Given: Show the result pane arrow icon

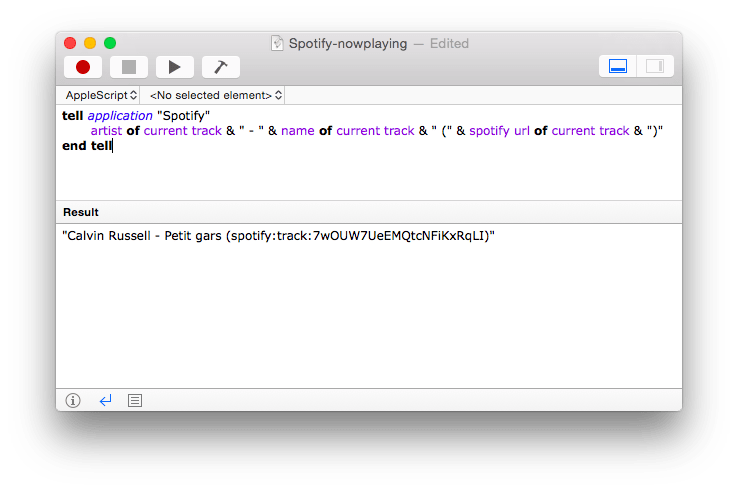Looking at the screenshot, I should [105, 401].
